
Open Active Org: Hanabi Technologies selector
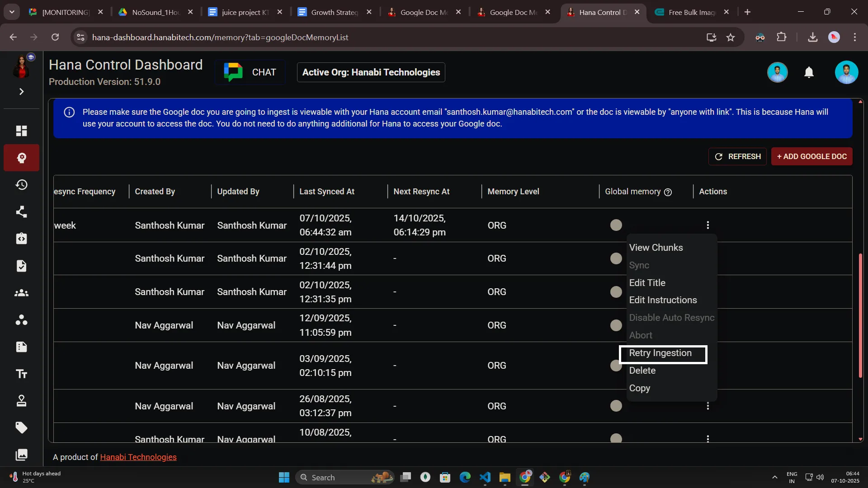point(370,72)
